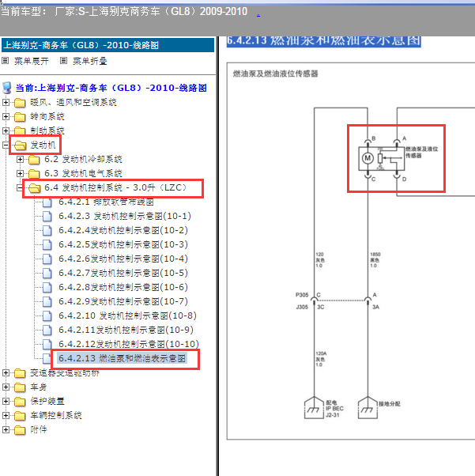Open 6.4.2.11发动机控制示意图(10-9)

point(126,330)
